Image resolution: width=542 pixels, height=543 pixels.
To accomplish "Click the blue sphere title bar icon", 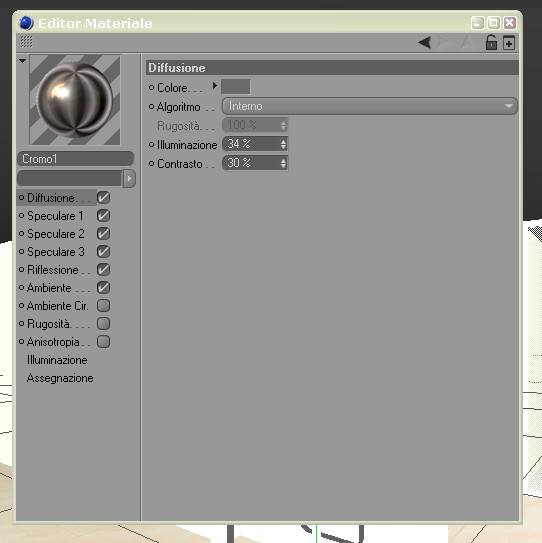I will tap(26, 23).
